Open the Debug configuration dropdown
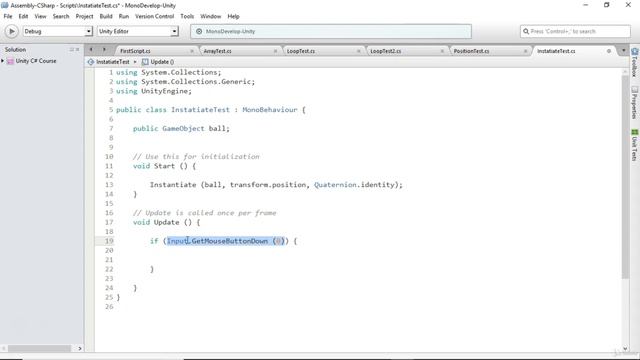The image size is (640, 360). [x=58, y=31]
